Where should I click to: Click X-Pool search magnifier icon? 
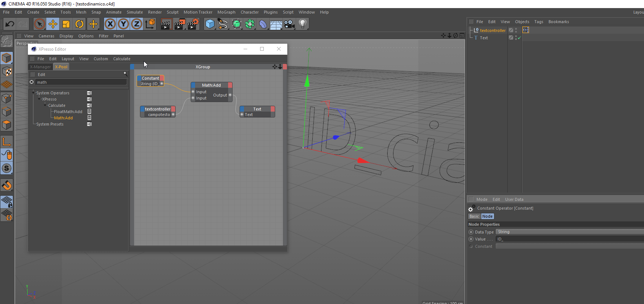pos(125,74)
